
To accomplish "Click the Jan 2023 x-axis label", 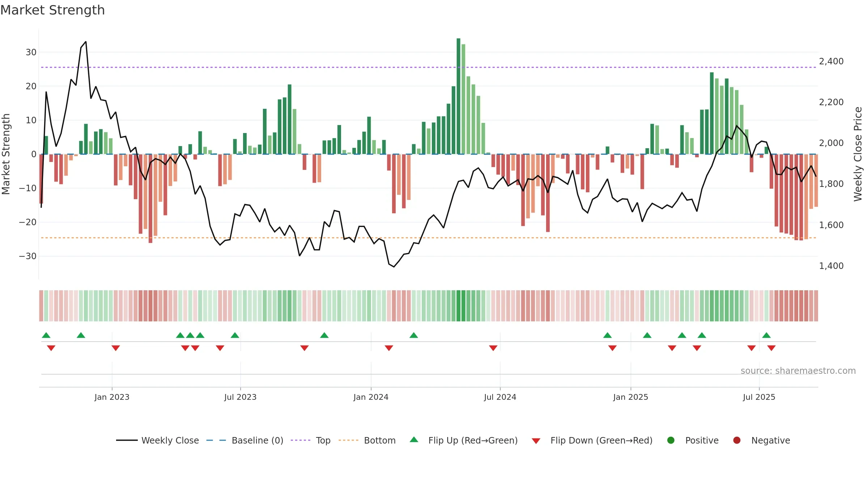I will pyautogui.click(x=112, y=397).
